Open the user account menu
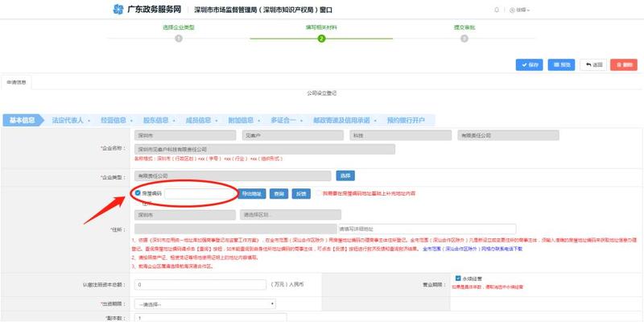 522,10
